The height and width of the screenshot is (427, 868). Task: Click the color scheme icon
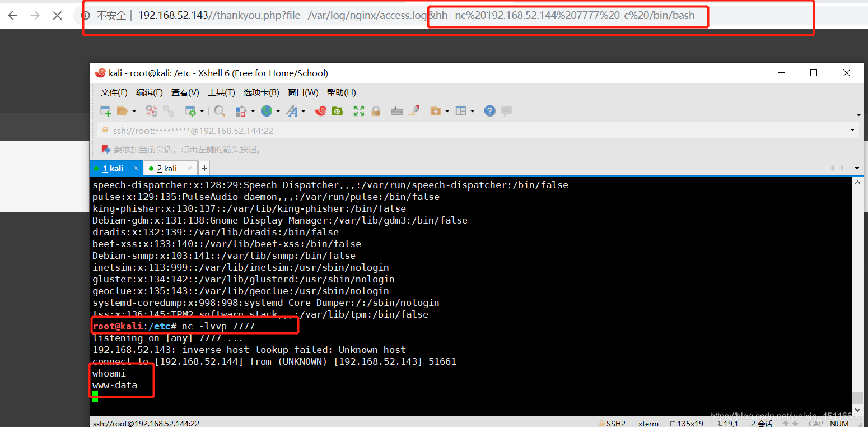pyautogui.click(x=241, y=111)
